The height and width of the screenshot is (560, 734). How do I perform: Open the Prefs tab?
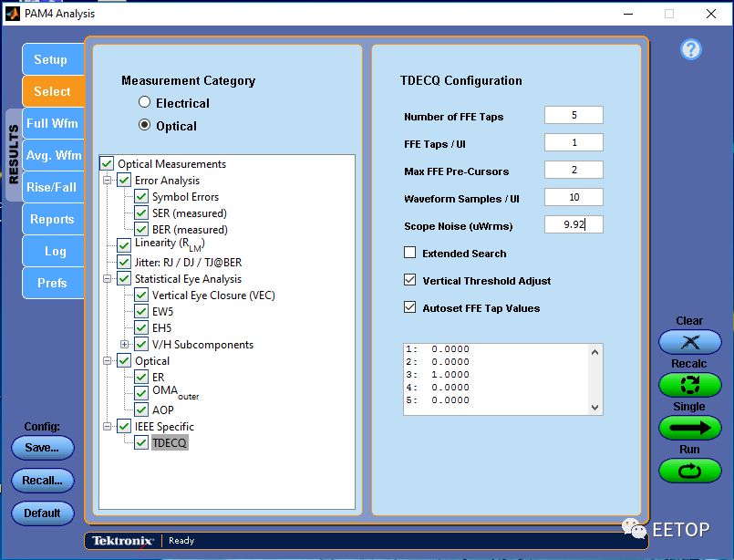pyautogui.click(x=53, y=283)
